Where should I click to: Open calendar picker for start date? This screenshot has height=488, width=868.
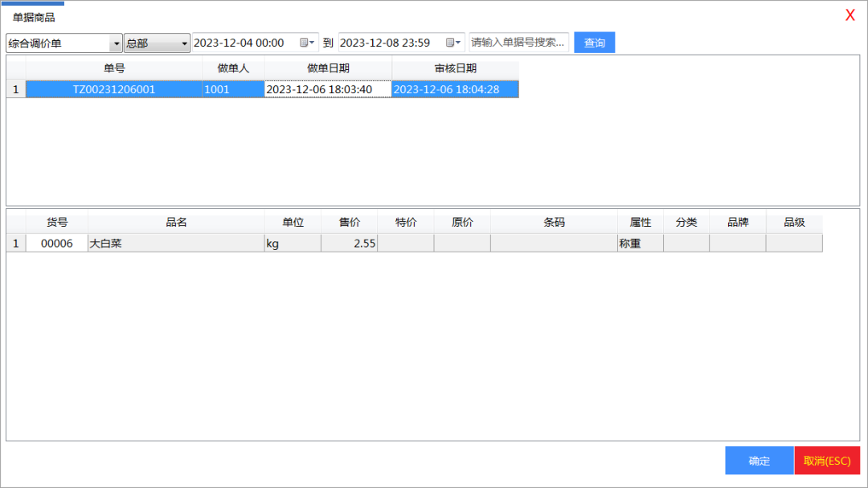click(307, 43)
